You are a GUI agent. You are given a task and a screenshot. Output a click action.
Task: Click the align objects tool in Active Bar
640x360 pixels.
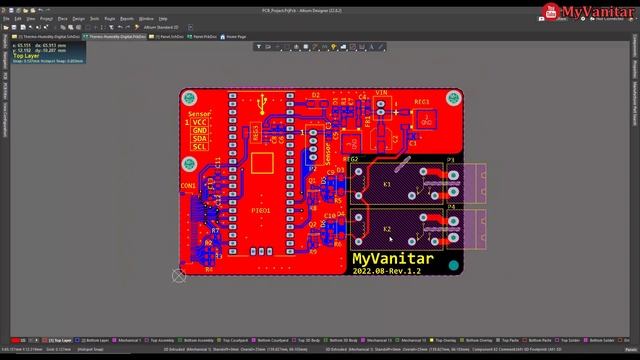[x=296, y=47]
